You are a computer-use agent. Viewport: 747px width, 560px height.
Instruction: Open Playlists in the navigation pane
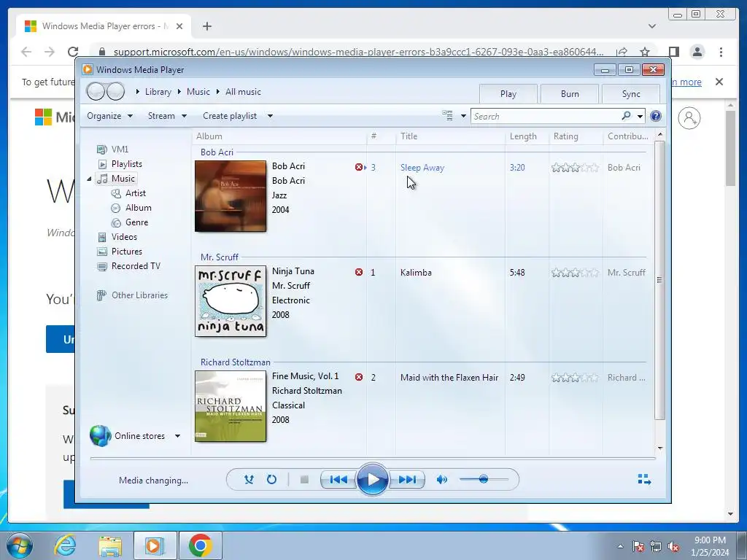click(x=120, y=164)
